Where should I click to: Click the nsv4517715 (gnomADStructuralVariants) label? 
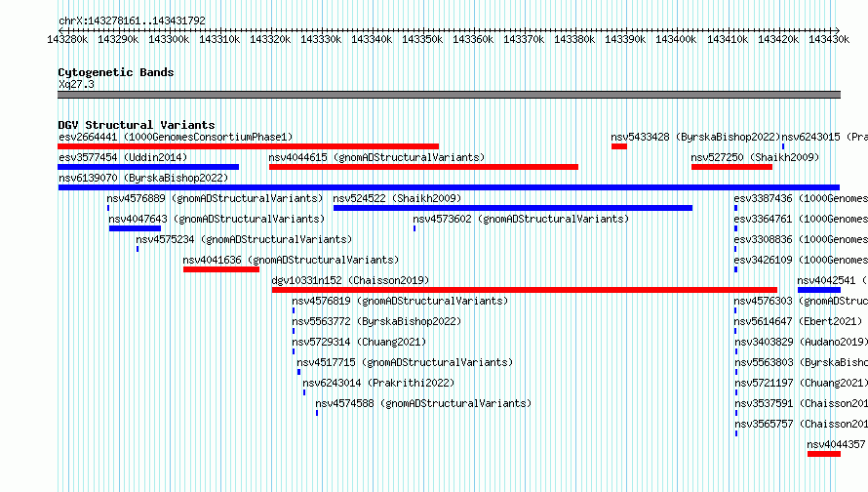click(x=405, y=362)
